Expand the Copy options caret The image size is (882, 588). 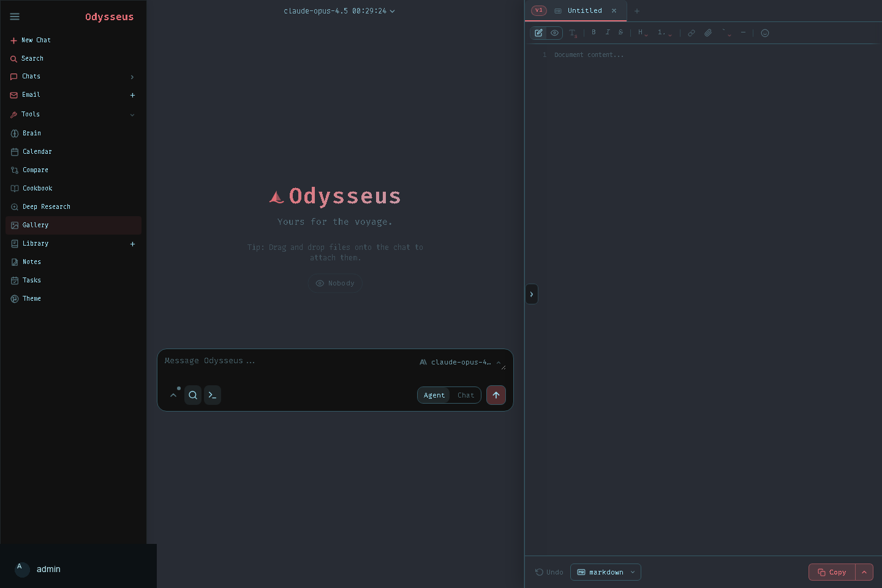(x=864, y=572)
